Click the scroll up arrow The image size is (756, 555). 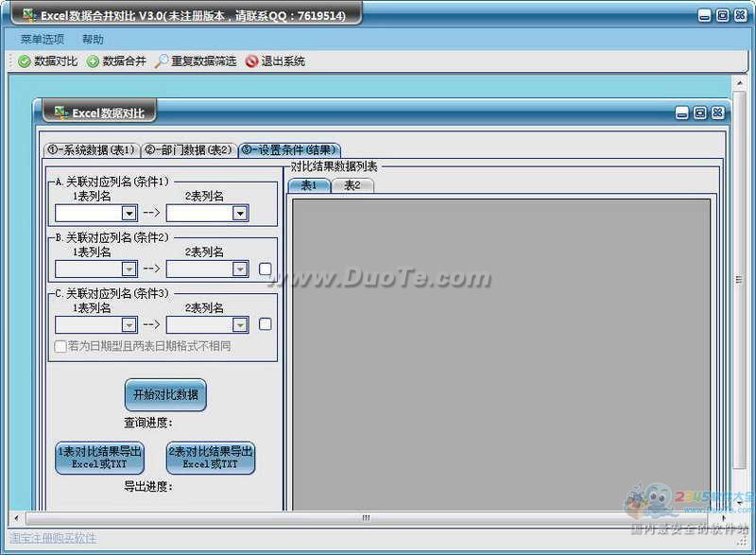(x=739, y=83)
